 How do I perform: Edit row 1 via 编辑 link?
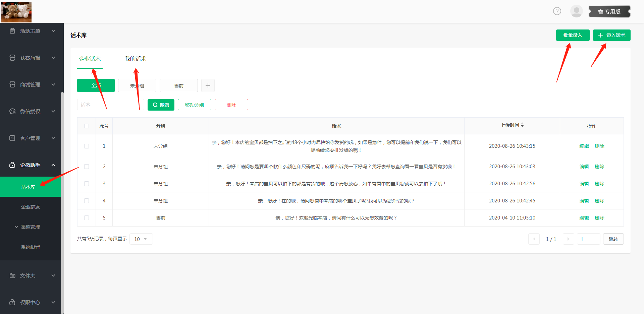tap(584, 146)
